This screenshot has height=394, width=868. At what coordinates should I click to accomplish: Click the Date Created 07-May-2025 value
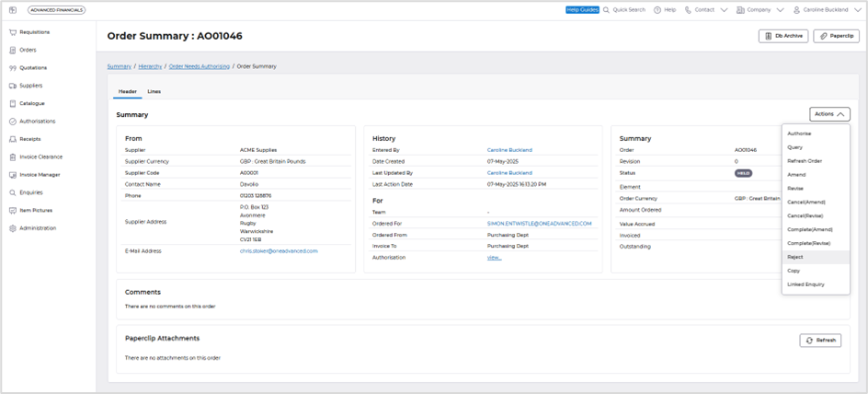[x=503, y=161]
